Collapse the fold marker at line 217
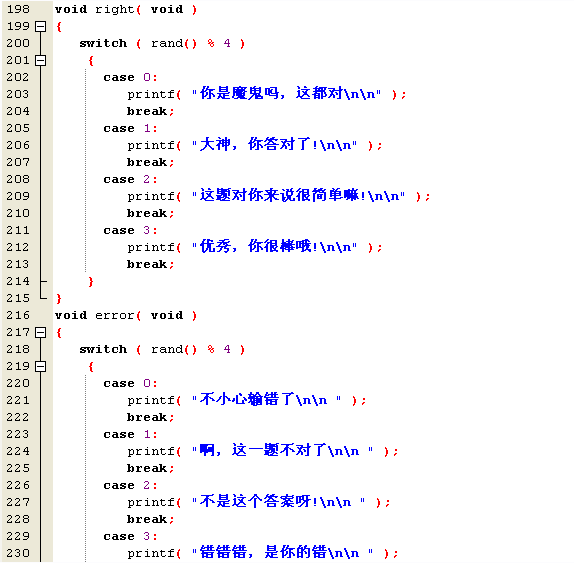Screen dimensions: 574x563 pos(41,332)
